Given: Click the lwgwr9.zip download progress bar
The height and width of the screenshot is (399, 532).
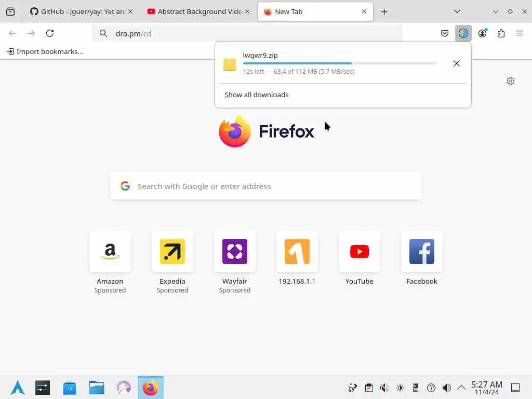Looking at the screenshot, I should (340, 63).
